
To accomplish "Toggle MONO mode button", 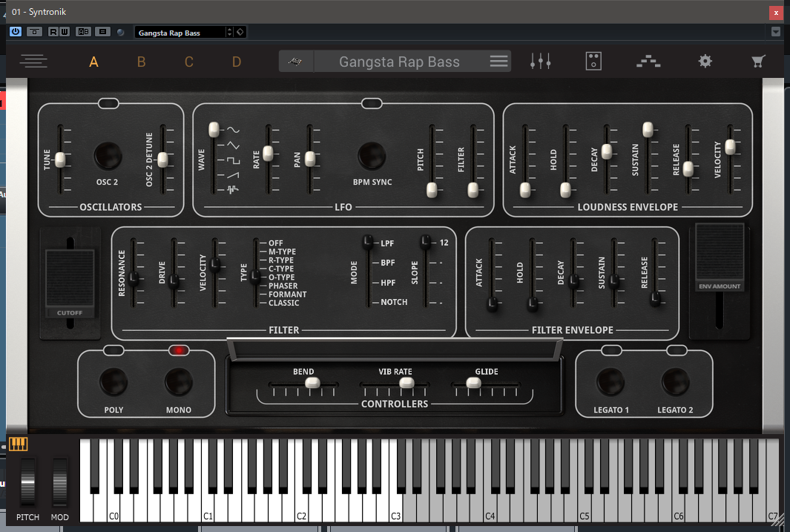I will click(x=178, y=382).
